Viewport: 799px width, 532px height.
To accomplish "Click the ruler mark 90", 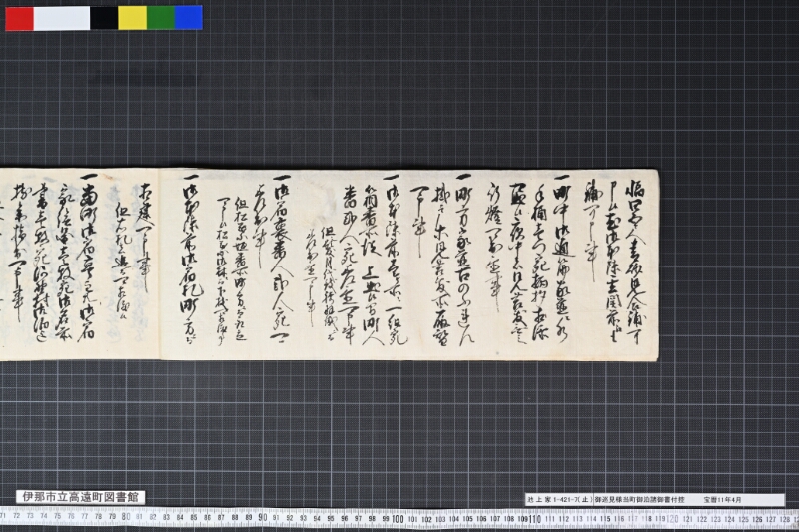I will 263,518.
